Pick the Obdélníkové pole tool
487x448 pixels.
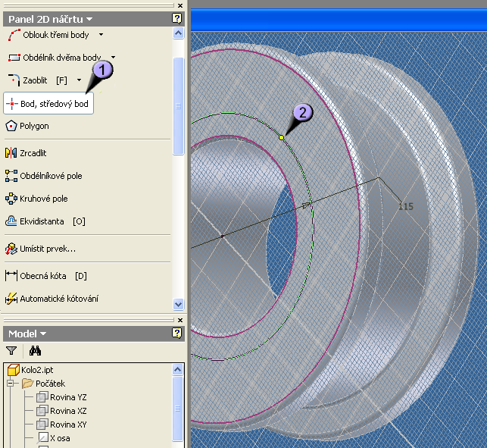click(x=50, y=176)
